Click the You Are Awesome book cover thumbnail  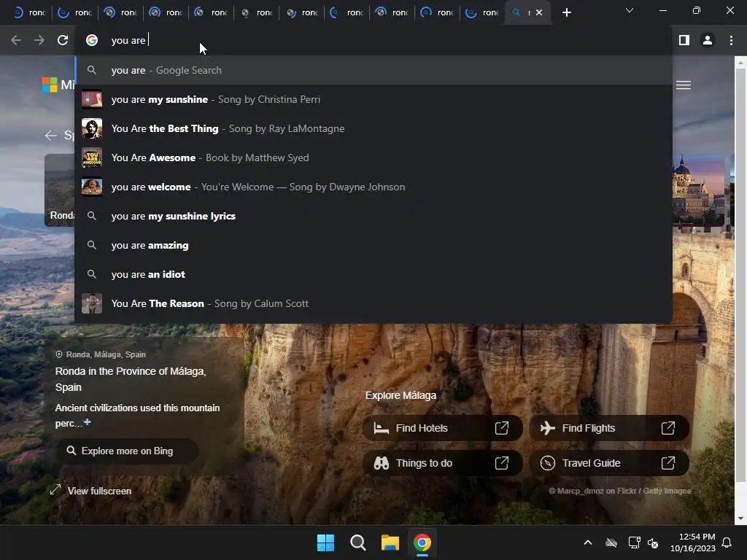coord(92,157)
